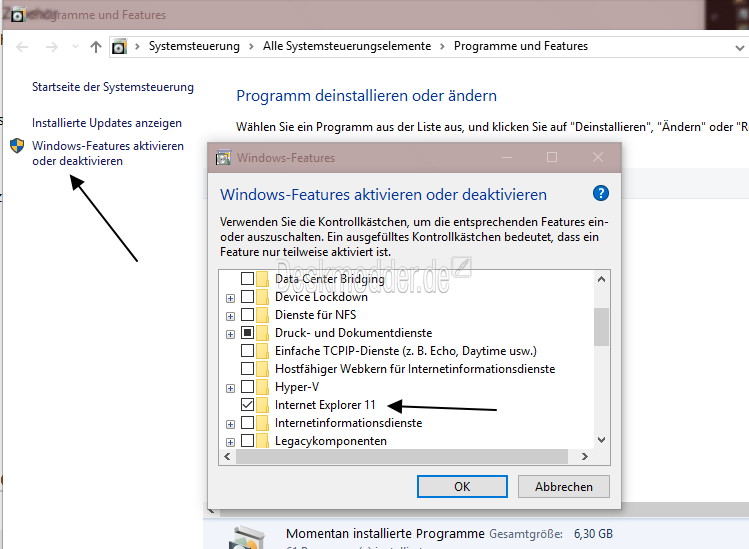Close the Windows-Features dialog
The height and width of the screenshot is (549, 749).
click(598, 157)
